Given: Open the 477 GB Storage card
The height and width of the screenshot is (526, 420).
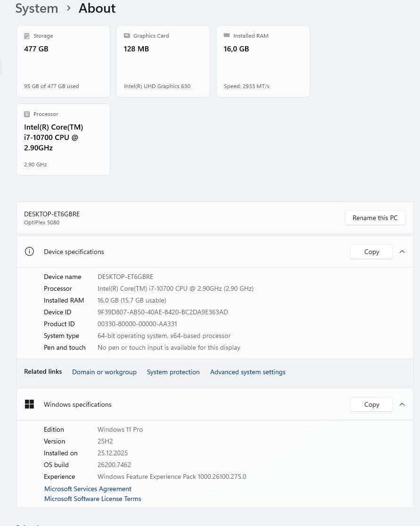Looking at the screenshot, I should pos(63,61).
